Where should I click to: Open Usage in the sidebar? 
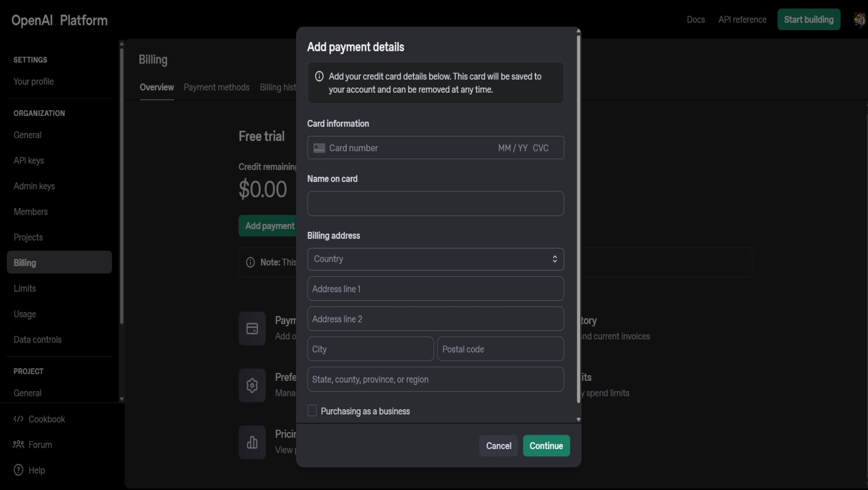pos(25,314)
